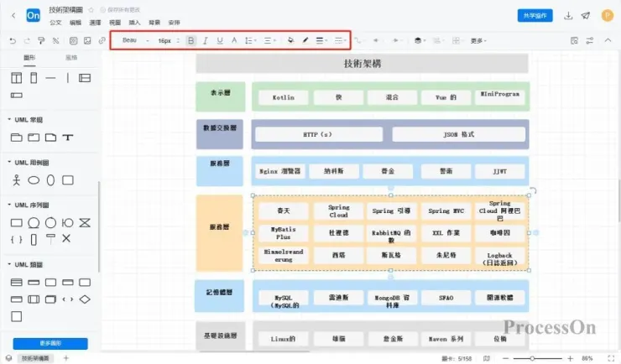Toggle underline formatting

(220, 40)
